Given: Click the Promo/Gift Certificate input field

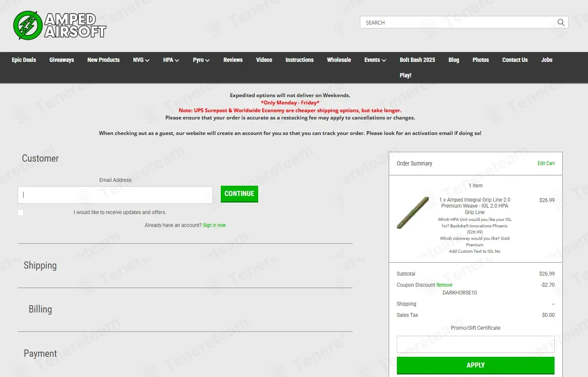Looking at the screenshot, I should (x=475, y=344).
